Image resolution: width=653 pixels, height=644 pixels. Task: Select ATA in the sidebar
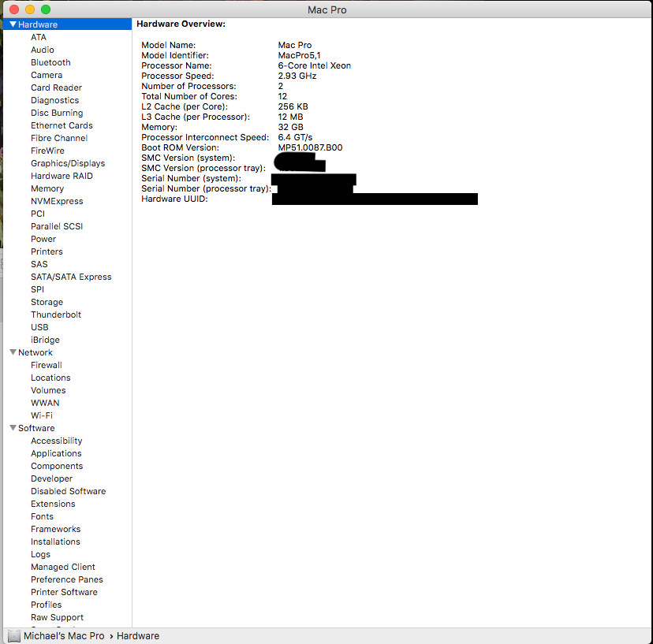pyautogui.click(x=39, y=37)
